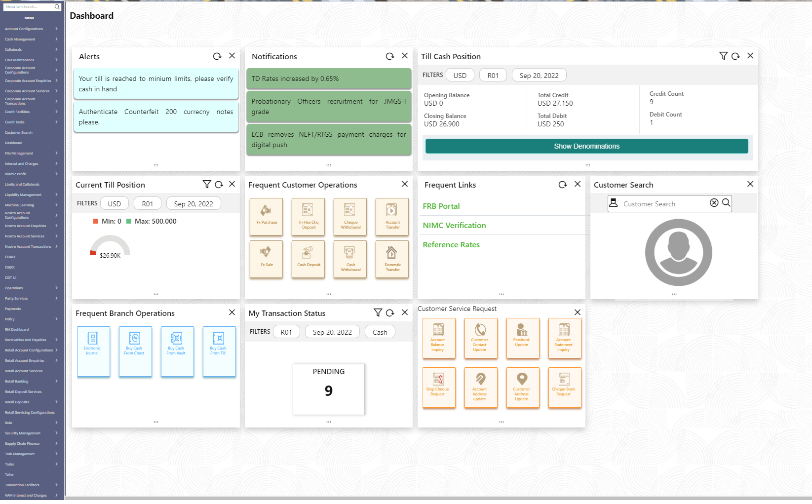Expand Core Maintenance menu
Image resolution: width=812 pixels, height=504 pixels.
pyautogui.click(x=56, y=60)
